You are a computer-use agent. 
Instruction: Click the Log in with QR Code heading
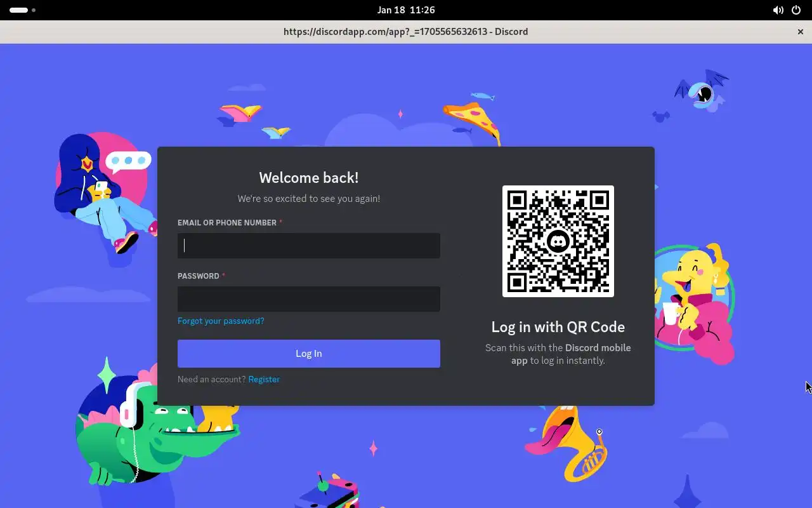click(x=558, y=327)
